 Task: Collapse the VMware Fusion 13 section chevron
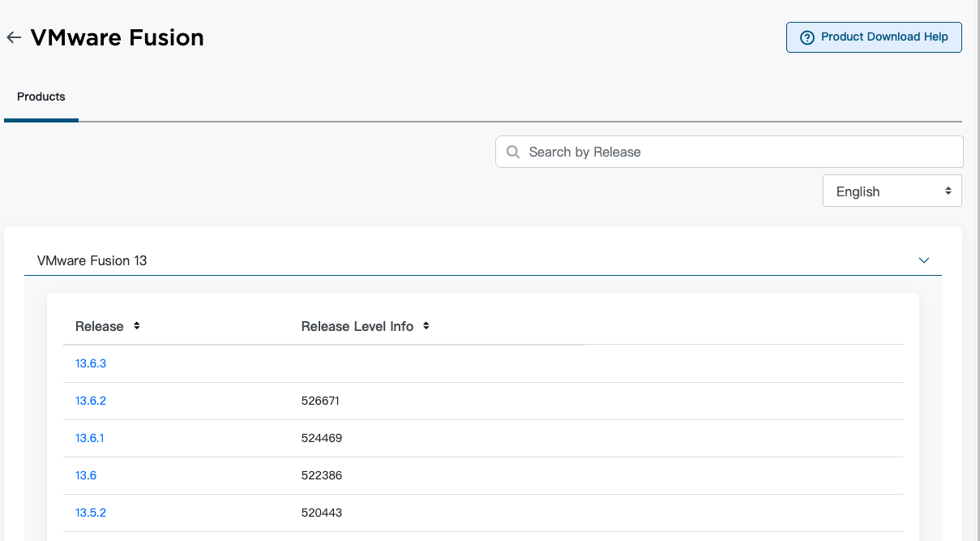click(923, 260)
